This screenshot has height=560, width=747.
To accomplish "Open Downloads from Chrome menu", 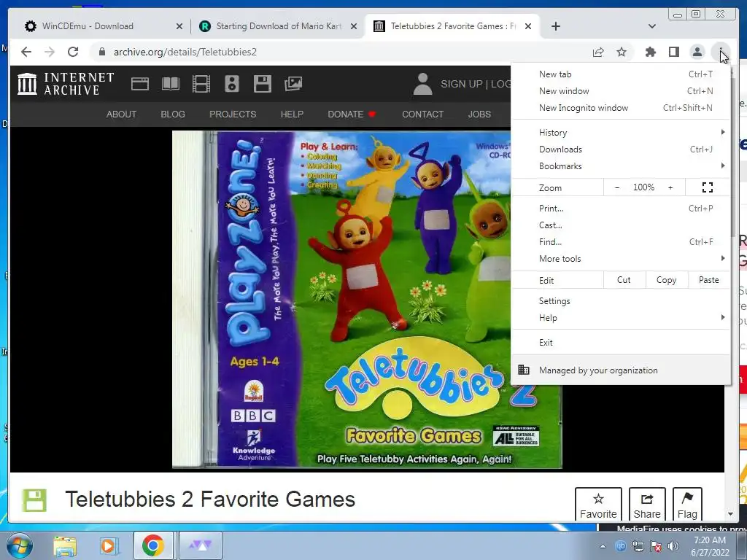I will (620, 149).
